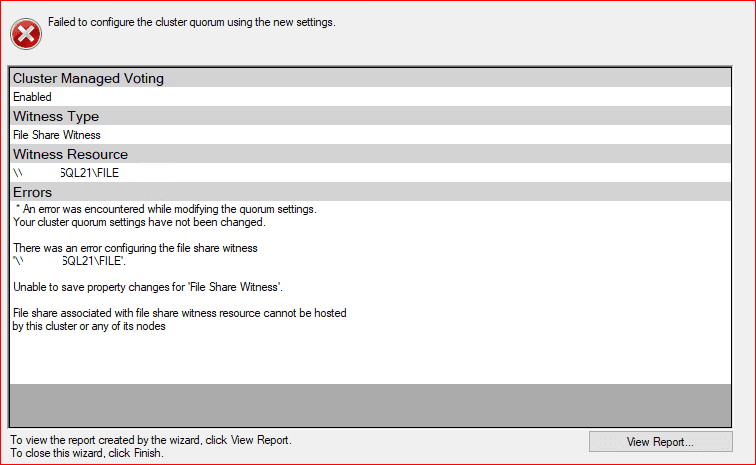Image resolution: width=756 pixels, height=465 pixels.
Task: Click the 'An error was encountered' line
Action: pyautogui.click(x=168, y=209)
